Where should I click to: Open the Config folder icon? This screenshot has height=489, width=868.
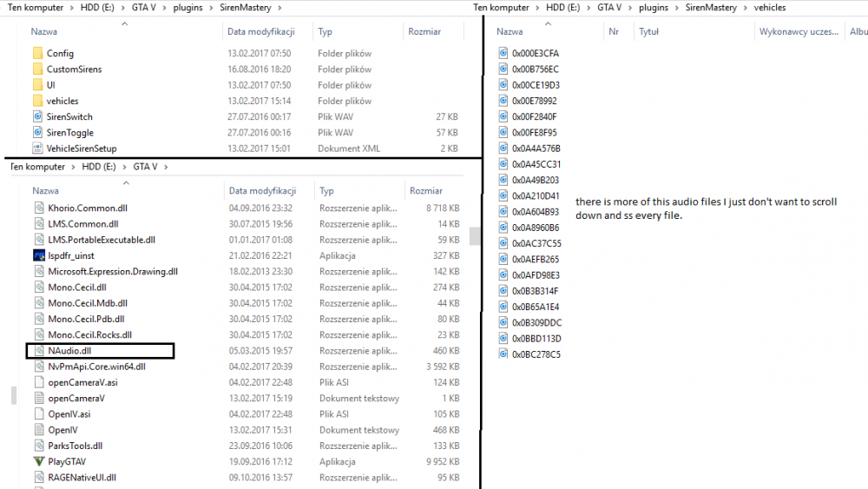(37, 53)
